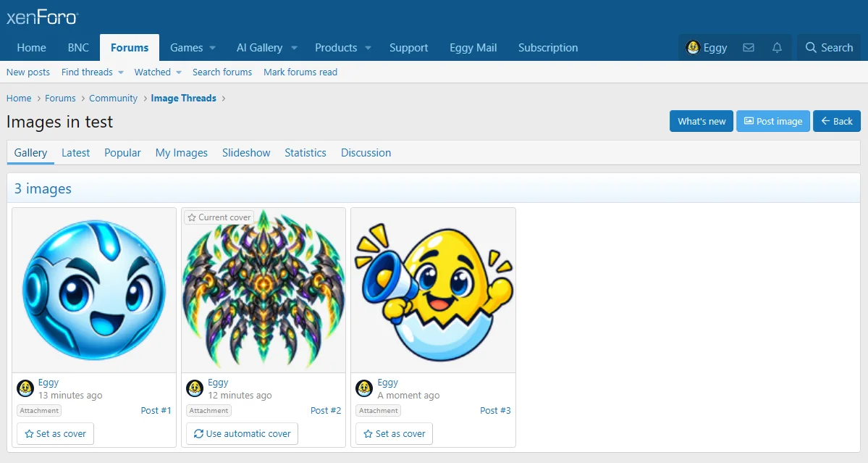Switch to the Latest tab
The height and width of the screenshot is (463, 868).
[76, 153]
